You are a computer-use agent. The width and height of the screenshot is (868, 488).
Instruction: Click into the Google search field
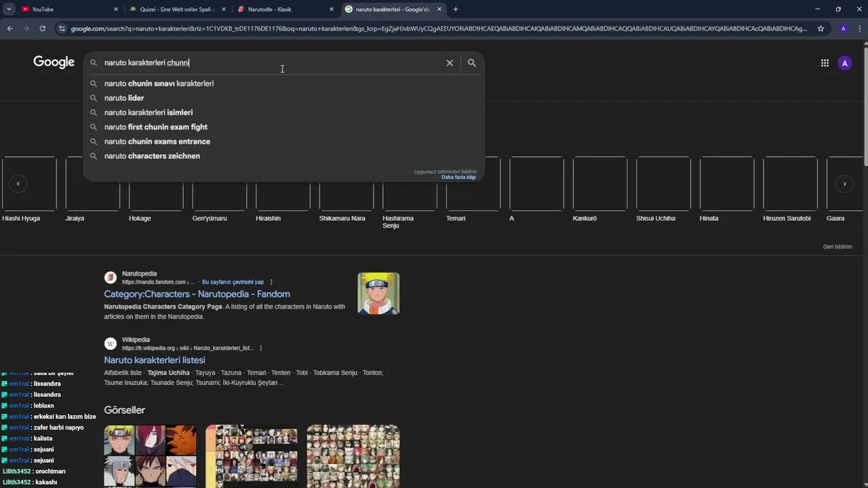click(x=271, y=62)
